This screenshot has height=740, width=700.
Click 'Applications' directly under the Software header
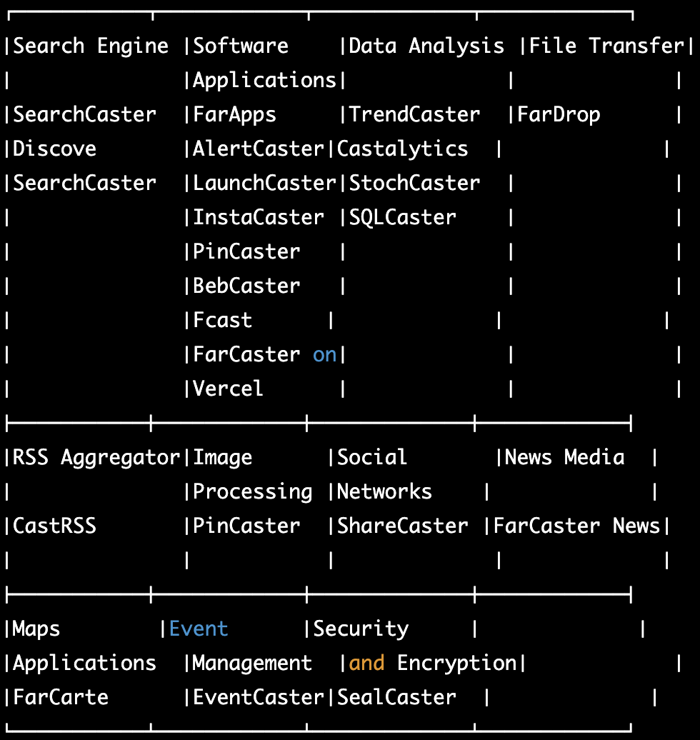pyautogui.click(x=264, y=81)
